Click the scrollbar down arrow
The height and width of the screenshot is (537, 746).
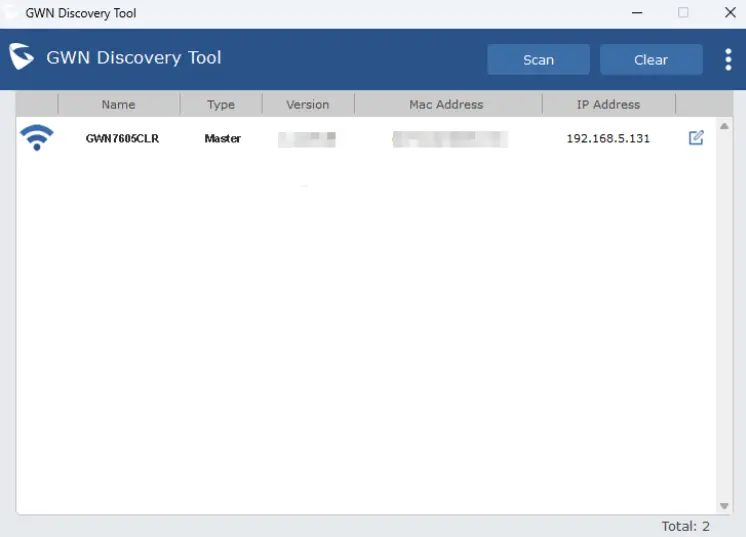tap(724, 506)
